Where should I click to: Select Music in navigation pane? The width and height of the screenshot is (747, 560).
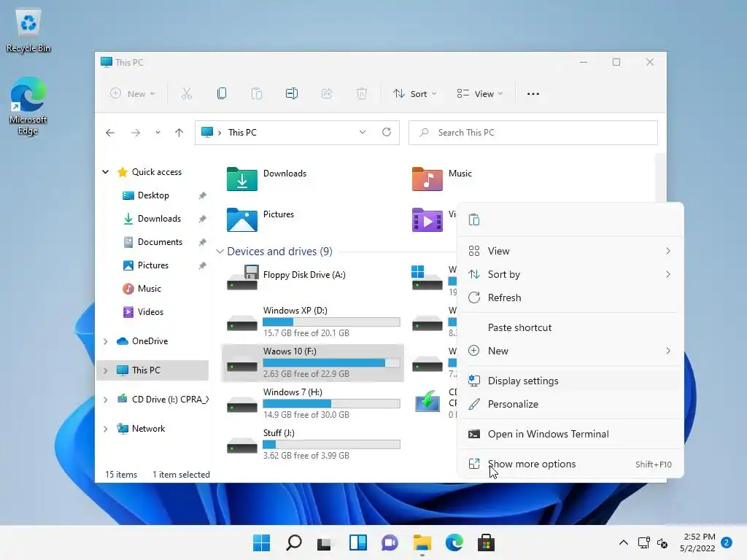[x=149, y=289]
